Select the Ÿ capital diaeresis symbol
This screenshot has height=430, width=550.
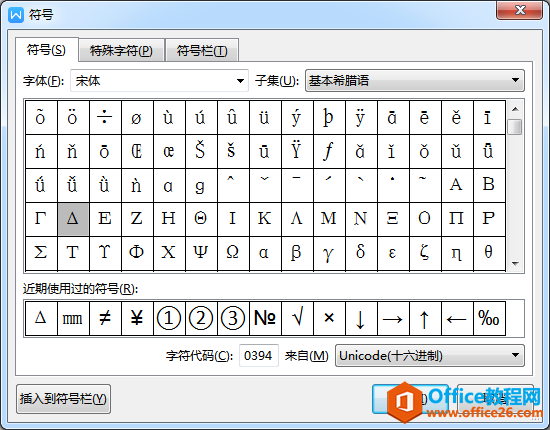click(x=297, y=151)
